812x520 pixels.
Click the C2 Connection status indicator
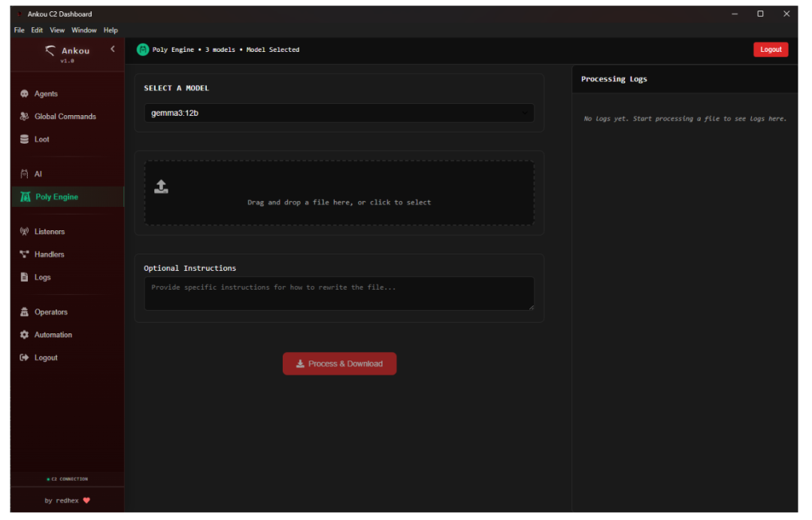[68, 479]
